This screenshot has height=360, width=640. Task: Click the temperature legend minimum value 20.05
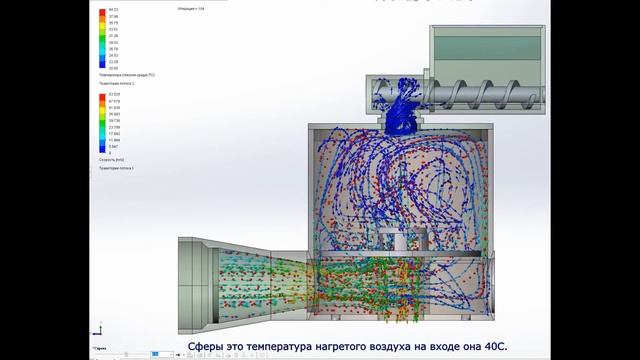113,68
